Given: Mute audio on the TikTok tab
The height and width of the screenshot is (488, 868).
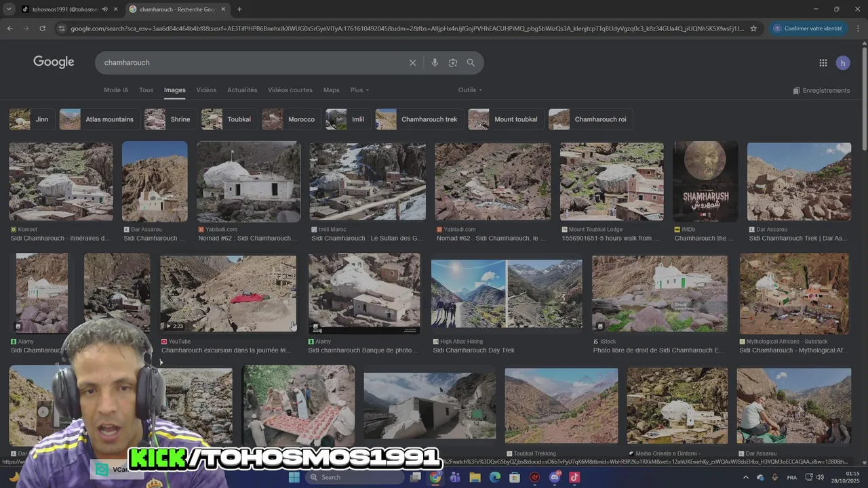Looking at the screenshot, I should [104, 9].
